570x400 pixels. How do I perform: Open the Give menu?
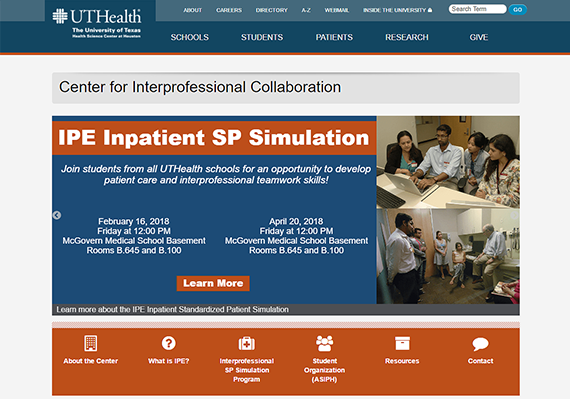point(479,37)
